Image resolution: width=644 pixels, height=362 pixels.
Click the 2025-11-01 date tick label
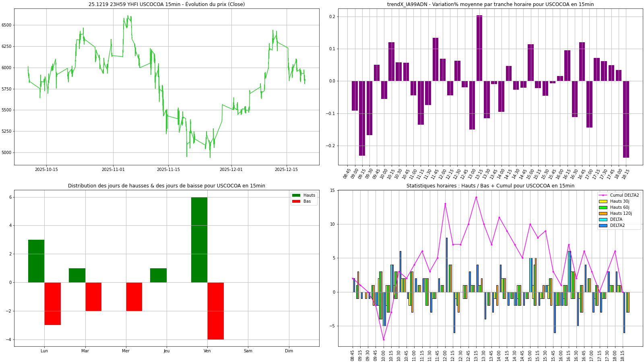coord(113,170)
